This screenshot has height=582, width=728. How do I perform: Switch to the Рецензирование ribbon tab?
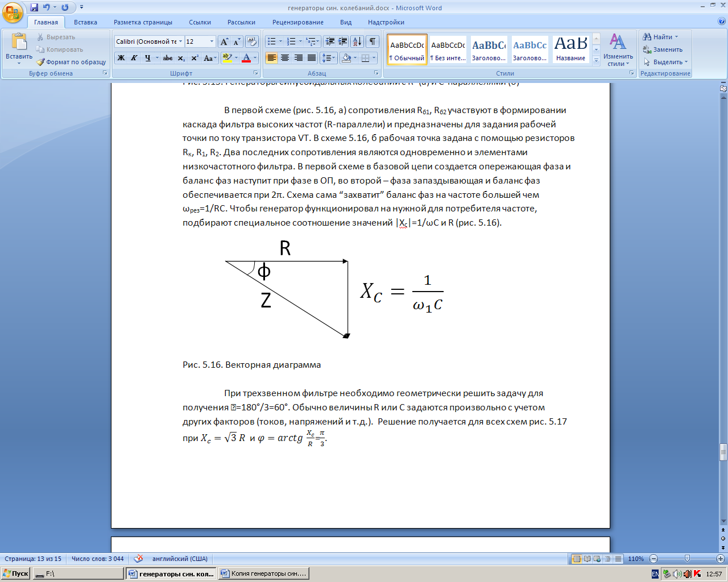click(298, 22)
